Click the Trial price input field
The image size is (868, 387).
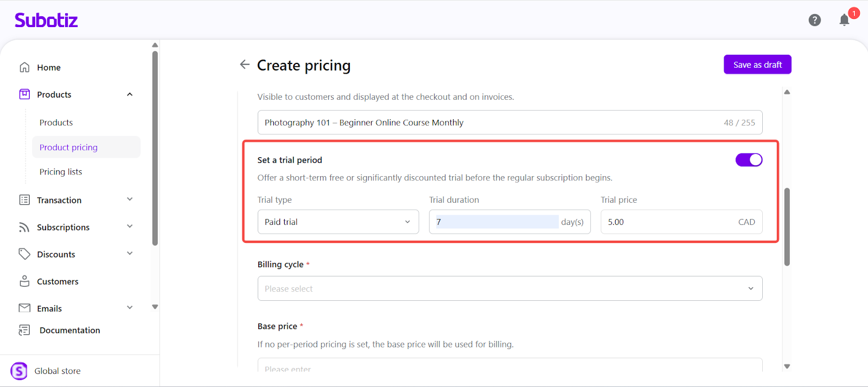(670, 222)
